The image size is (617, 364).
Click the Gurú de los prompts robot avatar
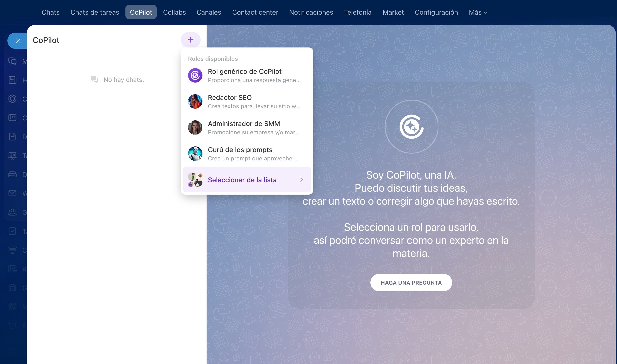[195, 154]
